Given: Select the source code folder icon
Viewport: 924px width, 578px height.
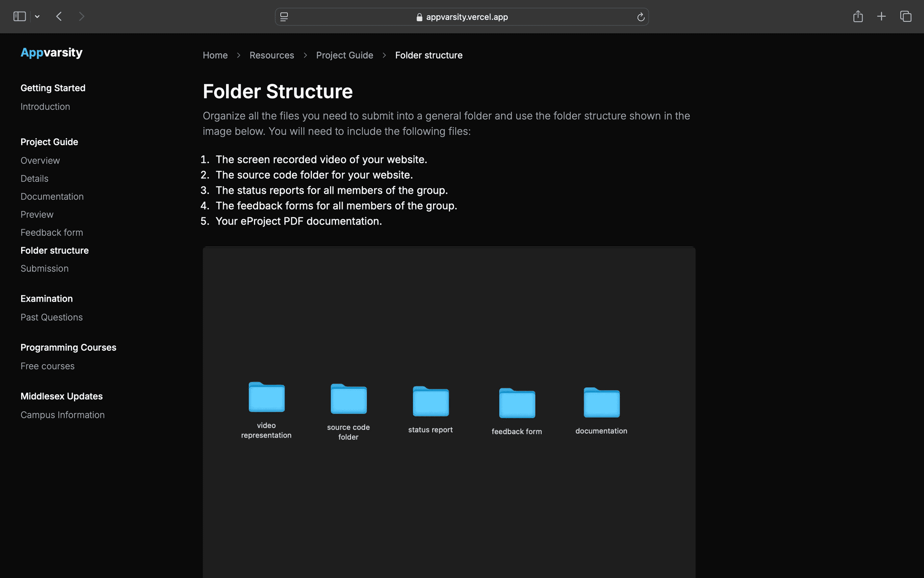Looking at the screenshot, I should coord(348,399).
